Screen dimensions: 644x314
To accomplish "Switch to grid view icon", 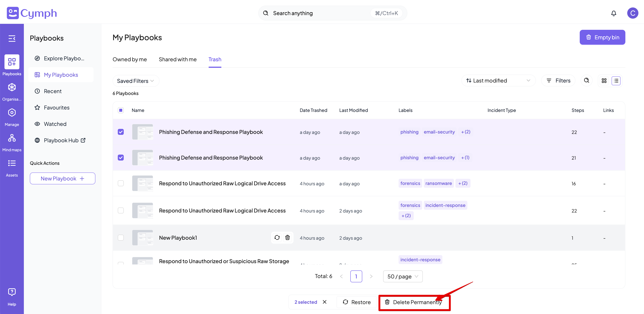I will click(604, 81).
